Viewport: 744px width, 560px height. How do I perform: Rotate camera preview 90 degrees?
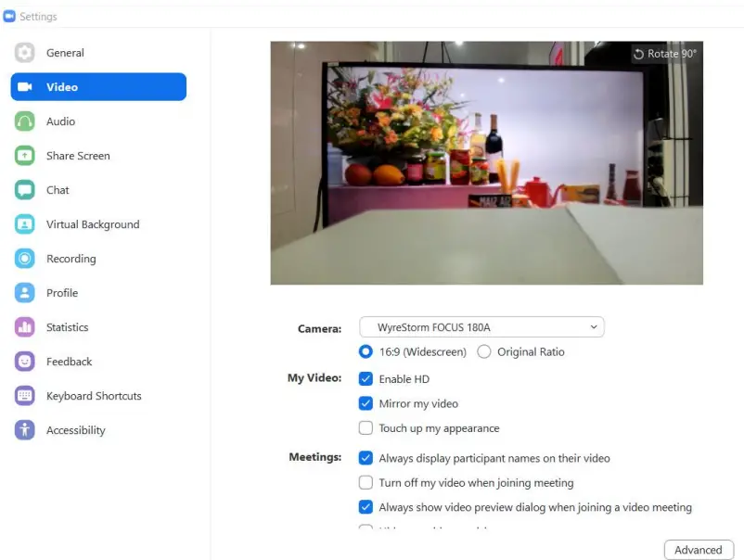coord(665,54)
